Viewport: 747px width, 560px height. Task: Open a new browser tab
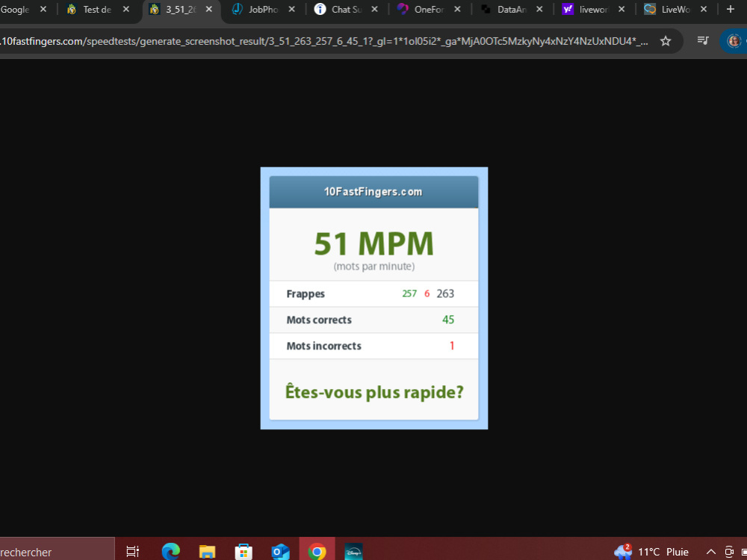pos(731,10)
